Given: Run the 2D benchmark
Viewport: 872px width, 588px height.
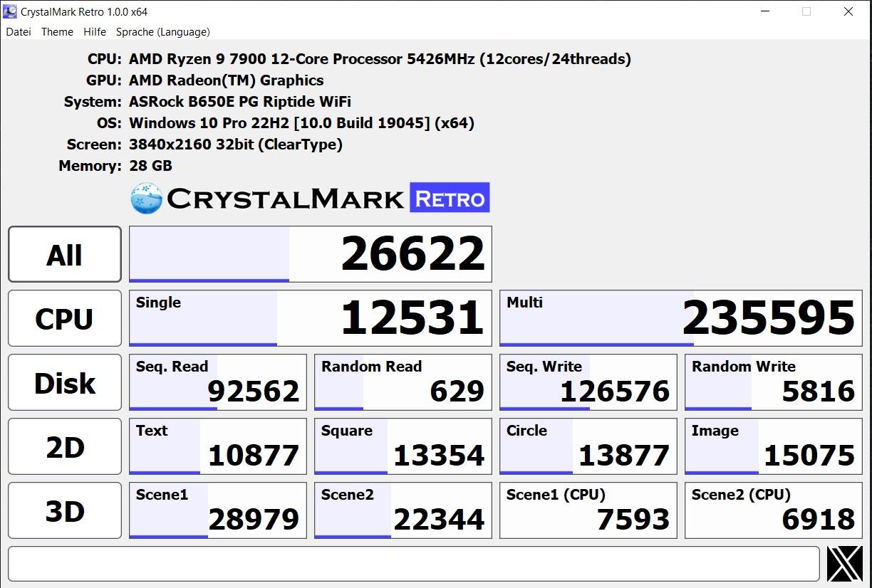Looking at the screenshot, I should [x=65, y=446].
